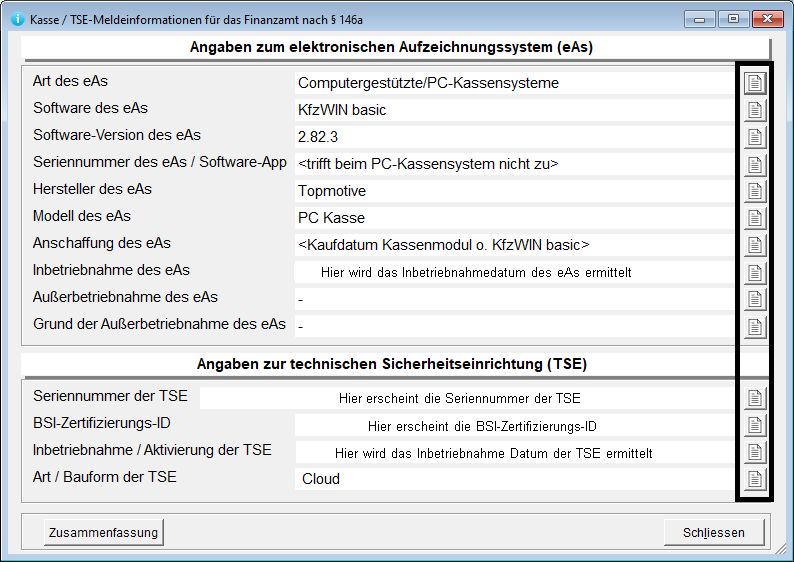Open the Zusammenfassung summary
The width and height of the screenshot is (794, 562).
104,532
